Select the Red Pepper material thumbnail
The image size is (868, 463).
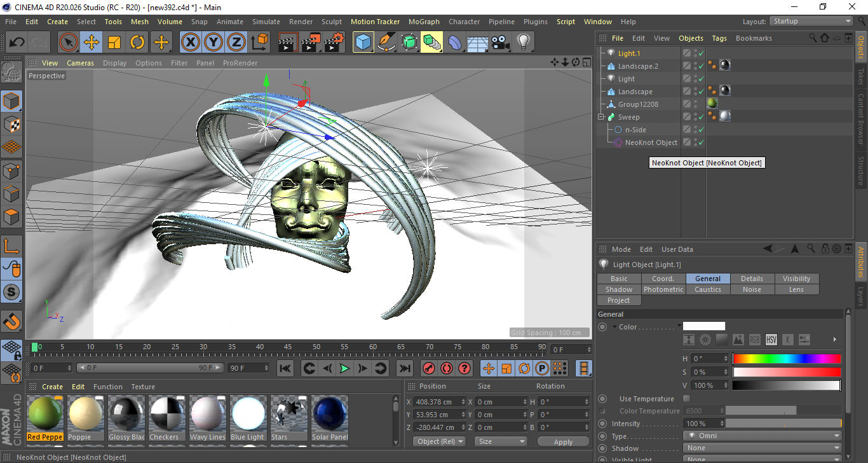point(45,418)
